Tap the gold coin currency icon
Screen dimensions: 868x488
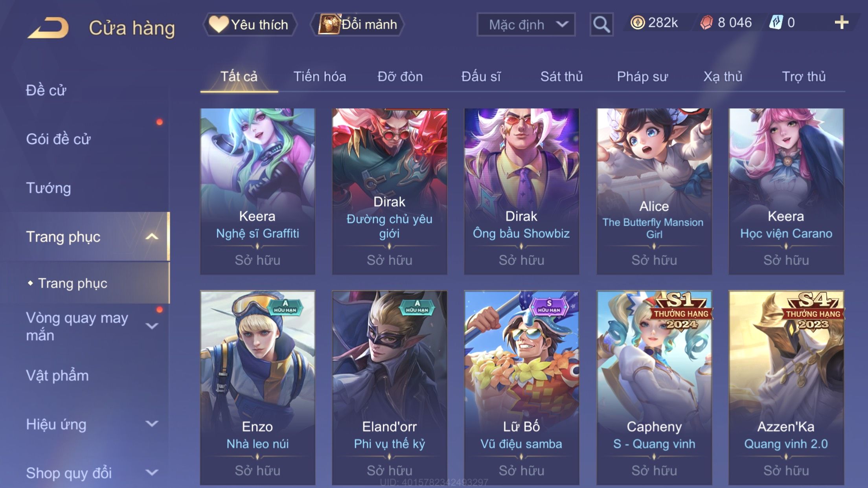click(x=638, y=22)
